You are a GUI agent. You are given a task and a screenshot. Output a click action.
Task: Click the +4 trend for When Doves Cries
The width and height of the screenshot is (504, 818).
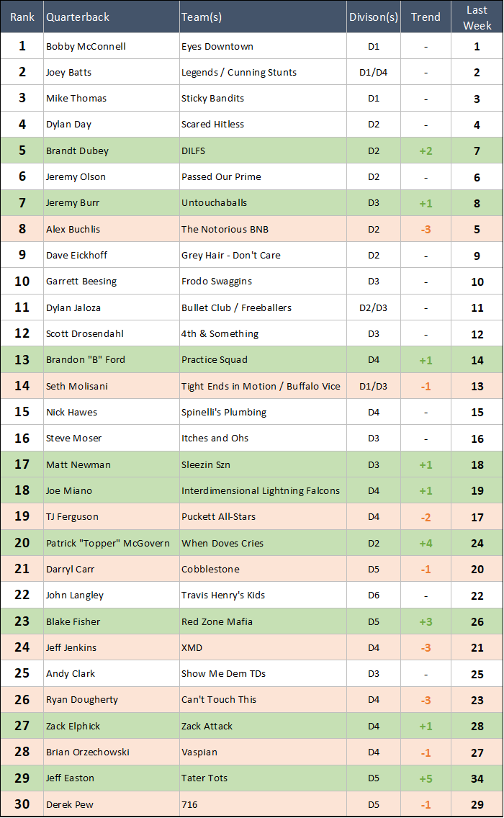pos(426,544)
